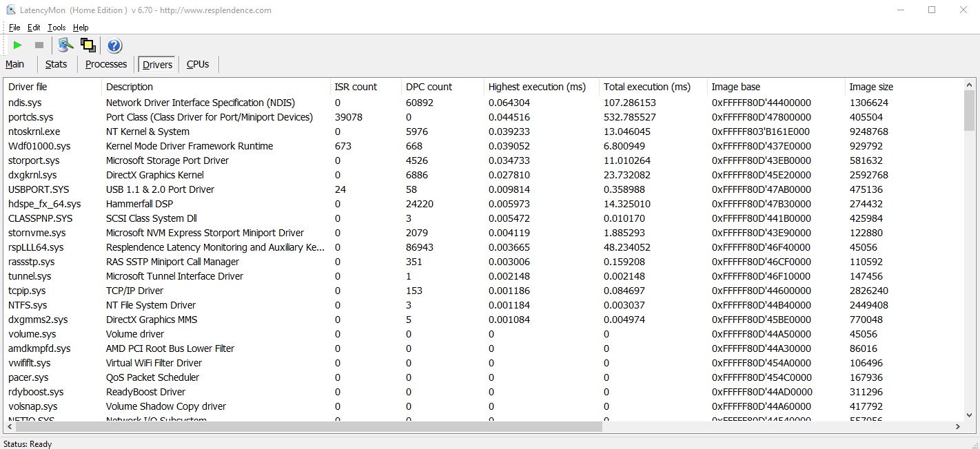Sort by the ISR count column header
This screenshot has height=449, width=980.
pyautogui.click(x=365, y=87)
